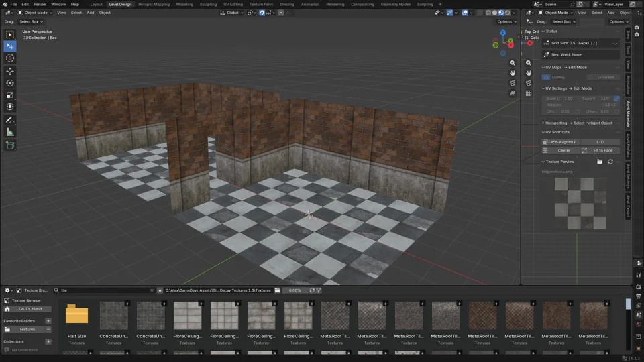Select the Scale tool
Image resolution: width=644 pixels, height=362 pixels.
coord(10,95)
